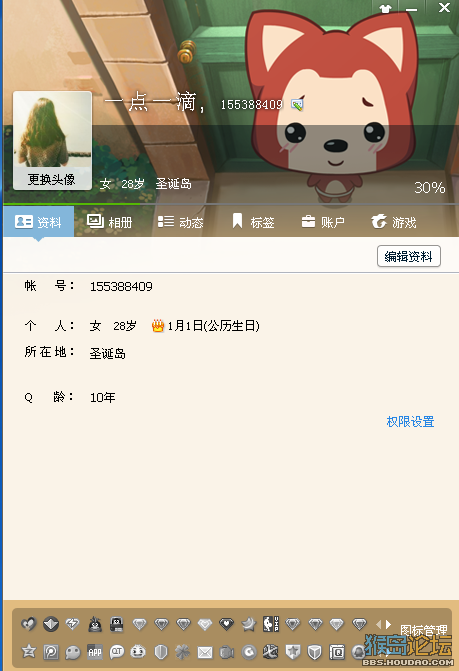Open the 权限设置 link
Screen dimensions: 459x671
pyautogui.click(x=410, y=422)
